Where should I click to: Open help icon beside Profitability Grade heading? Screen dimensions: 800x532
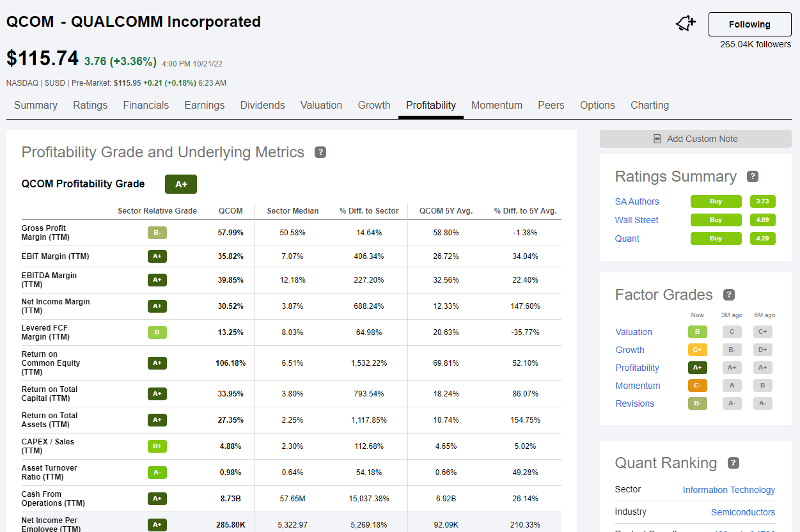pos(320,152)
